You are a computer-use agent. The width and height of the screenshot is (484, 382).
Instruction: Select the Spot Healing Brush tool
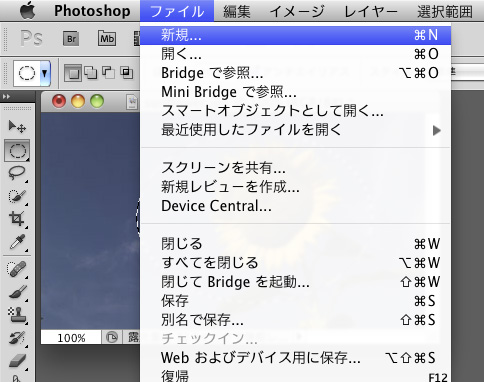coord(17,269)
